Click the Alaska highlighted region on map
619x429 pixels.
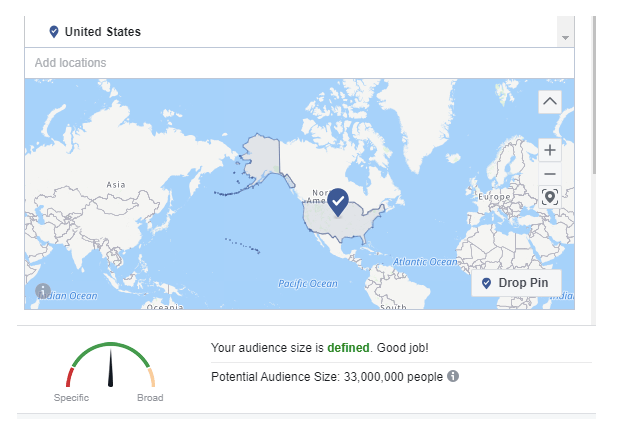(x=263, y=159)
